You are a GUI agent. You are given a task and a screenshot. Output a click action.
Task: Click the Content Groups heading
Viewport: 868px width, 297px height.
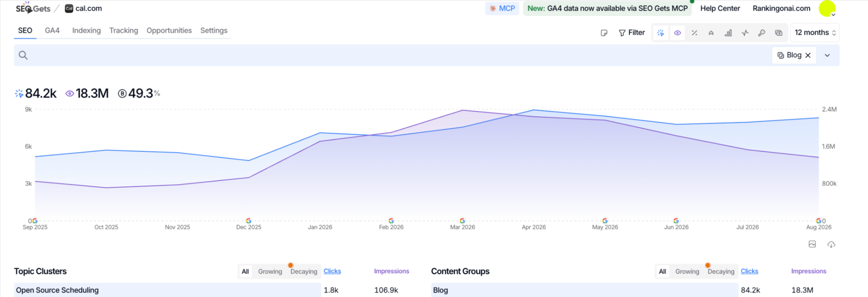tap(460, 271)
